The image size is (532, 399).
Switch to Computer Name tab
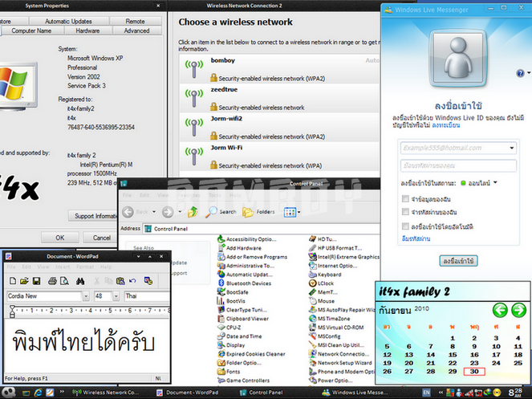31,31
